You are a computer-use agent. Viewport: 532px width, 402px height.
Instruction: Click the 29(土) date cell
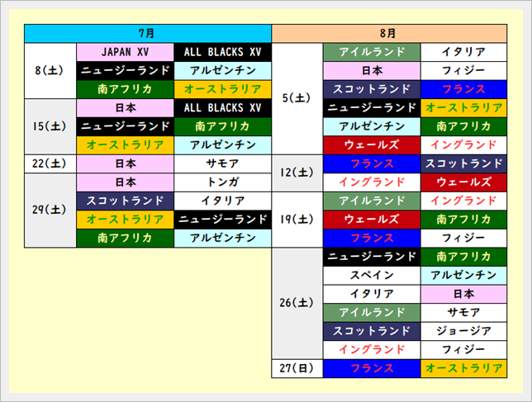click(x=50, y=210)
